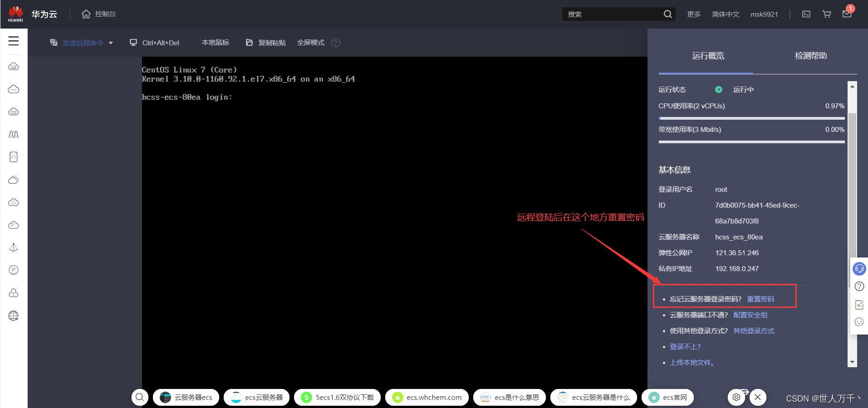Click the Huawei logo

[15, 14]
